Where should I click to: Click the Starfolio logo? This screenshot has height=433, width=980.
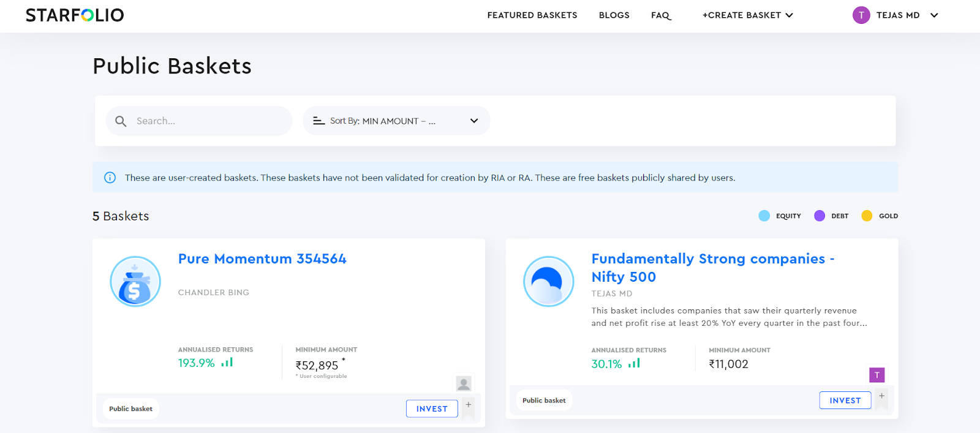point(75,15)
